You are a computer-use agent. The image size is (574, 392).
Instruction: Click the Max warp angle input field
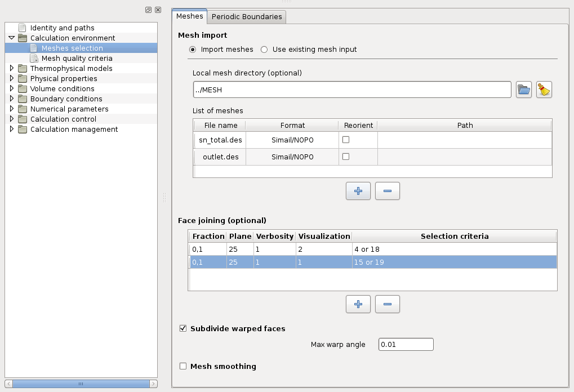pyautogui.click(x=406, y=344)
